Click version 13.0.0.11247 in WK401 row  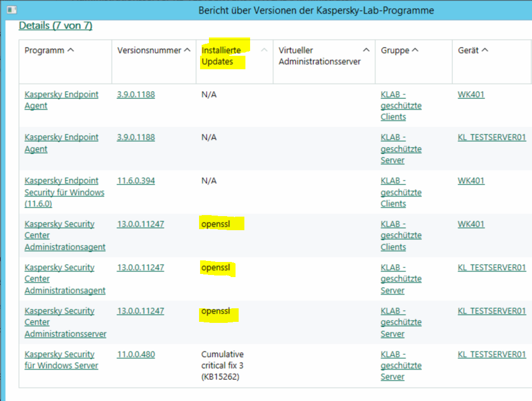coord(141,224)
